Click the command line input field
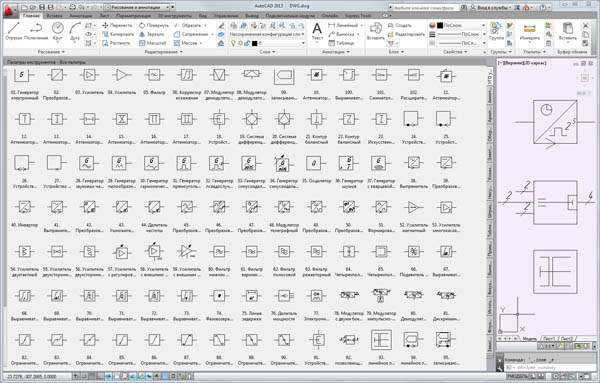 549,368
